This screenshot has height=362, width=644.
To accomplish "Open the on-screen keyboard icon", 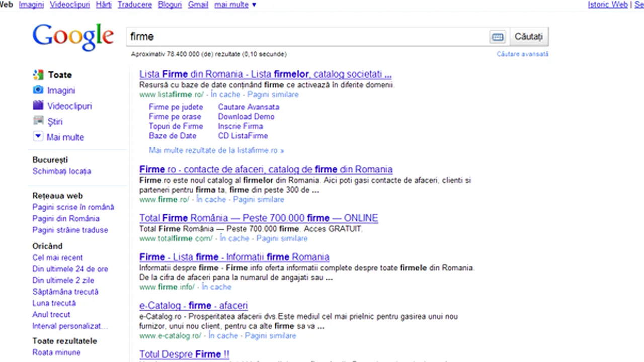I will (497, 37).
